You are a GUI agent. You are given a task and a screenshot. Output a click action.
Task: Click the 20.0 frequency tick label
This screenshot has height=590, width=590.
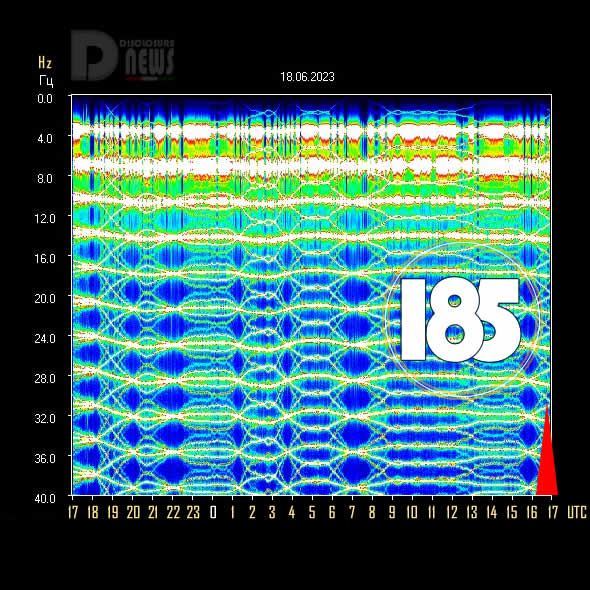point(45,298)
